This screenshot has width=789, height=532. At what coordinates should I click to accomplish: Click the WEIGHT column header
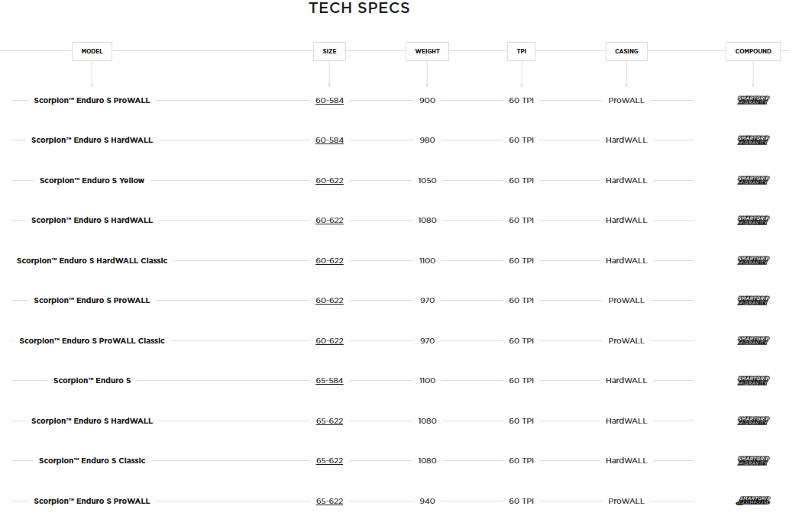[x=427, y=51]
